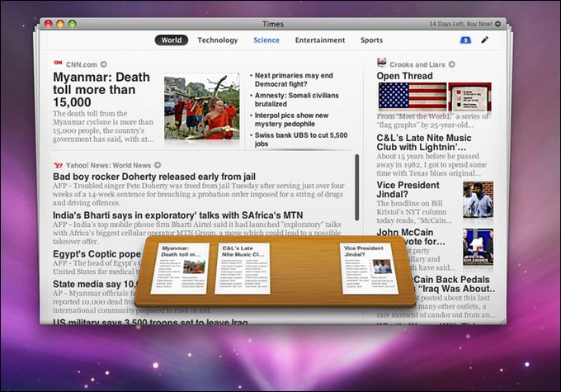This screenshot has height=392, width=561.
Task: Select the Myanmar clipping on wooden shelf
Action: (x=181, y=268)
